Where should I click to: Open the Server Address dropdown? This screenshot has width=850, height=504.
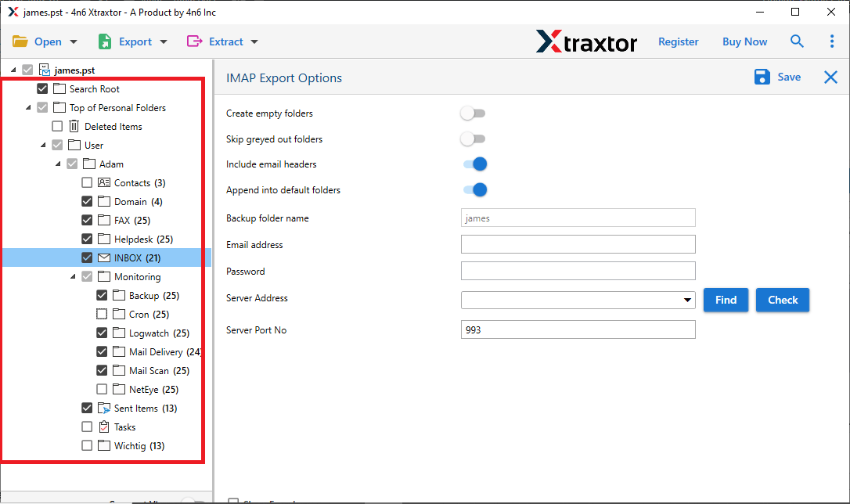coord(688,300)
